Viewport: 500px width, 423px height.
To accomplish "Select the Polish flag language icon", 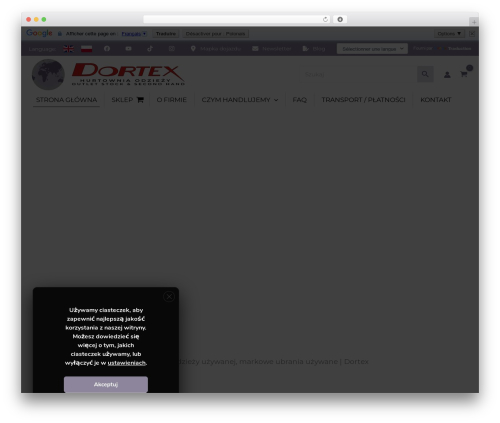I will point(87,49).
